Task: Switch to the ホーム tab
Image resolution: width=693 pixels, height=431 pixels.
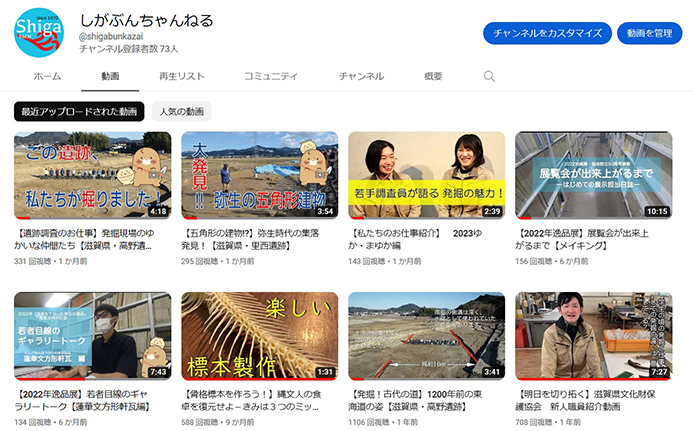Action: pyautogui.click(x=47, y=76)
